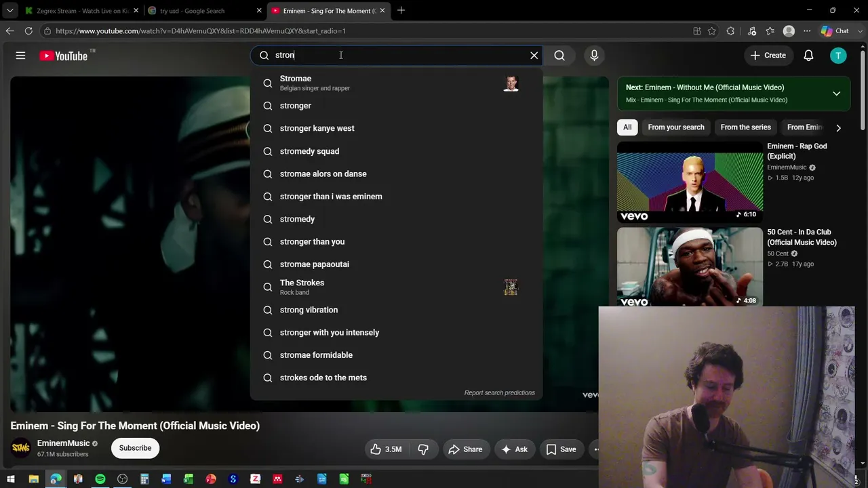Select 'stronger with you intensely' suggestion
The width and height of the screenshot is (868, 488).
coord(397,332)
